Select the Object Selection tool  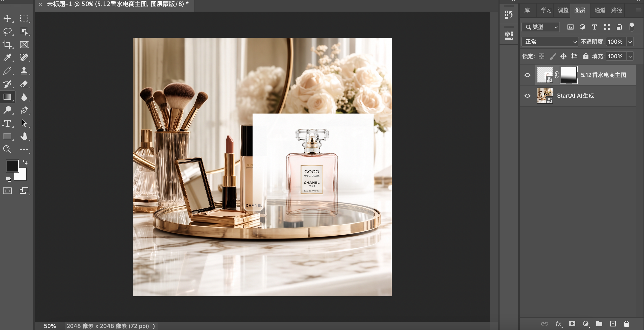[x=24, y=31]
